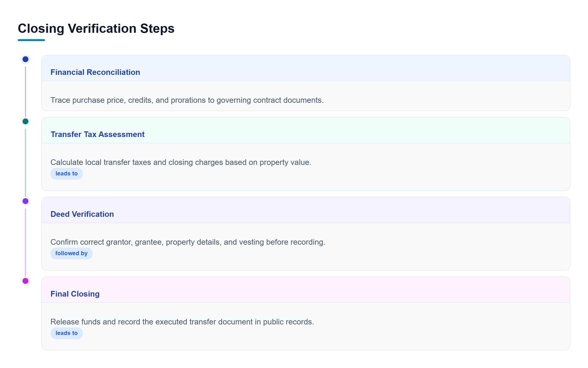Select text 'Confirm correct grantor, grantee, property details'

click(x=135, y=242)
